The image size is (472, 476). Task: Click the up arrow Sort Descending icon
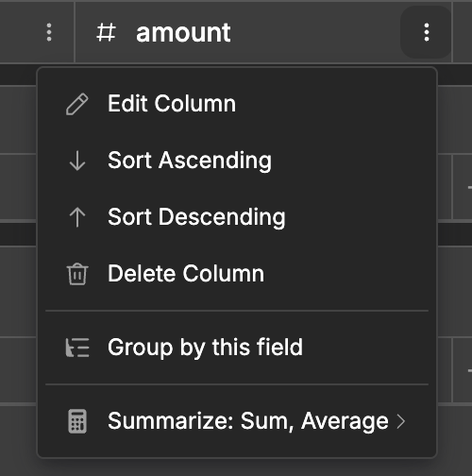pos(77,217)
